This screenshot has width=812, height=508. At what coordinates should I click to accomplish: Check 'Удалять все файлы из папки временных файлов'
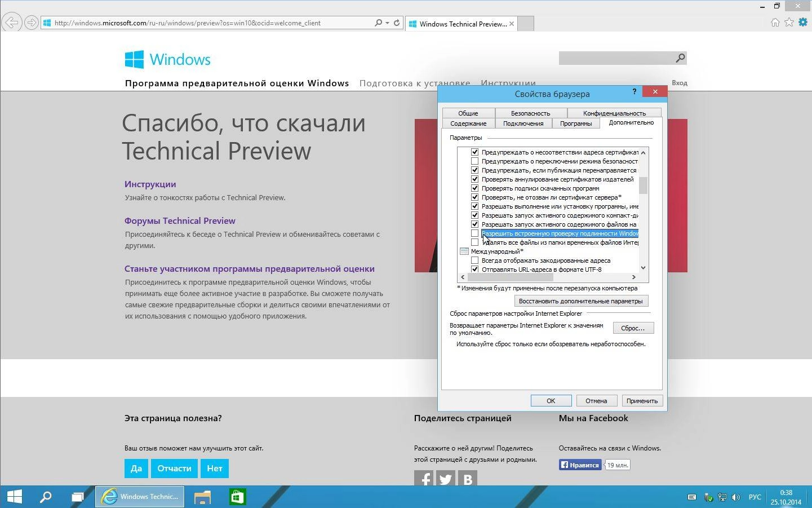tap(474, 242)
